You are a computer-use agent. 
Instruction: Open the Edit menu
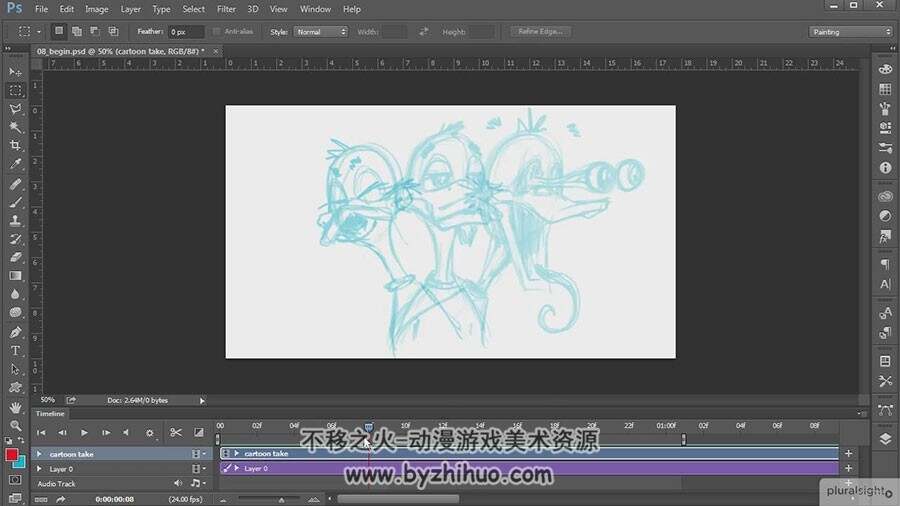click(x=67, y=9)
